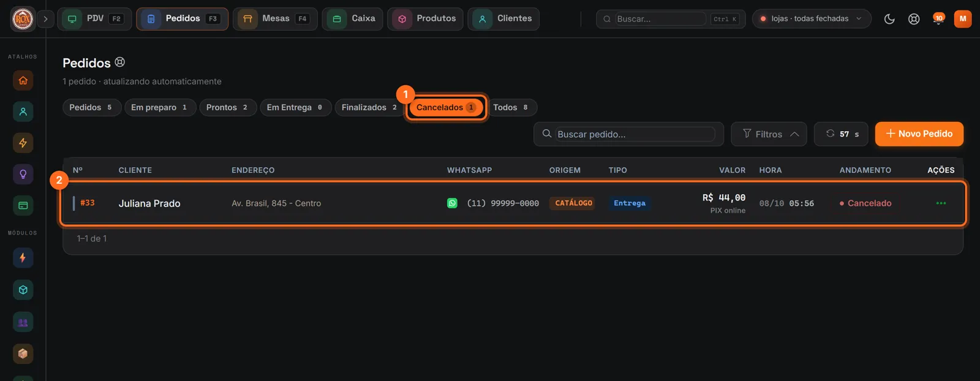Click the auto-refresh countdown button
Viewport: 980px width, 381px height.
841,134
